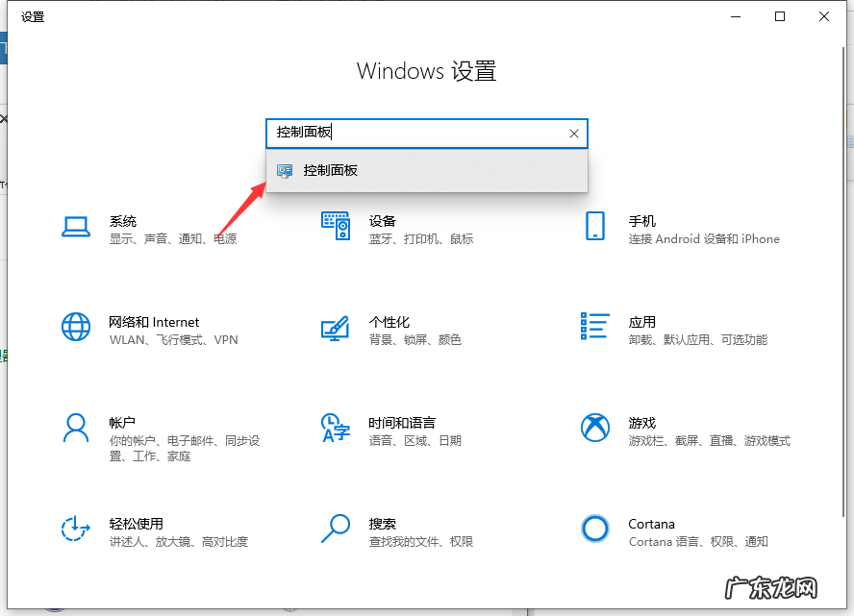
Task: Select the 控制面板 search suggestion
Action: tap(328, 170)
